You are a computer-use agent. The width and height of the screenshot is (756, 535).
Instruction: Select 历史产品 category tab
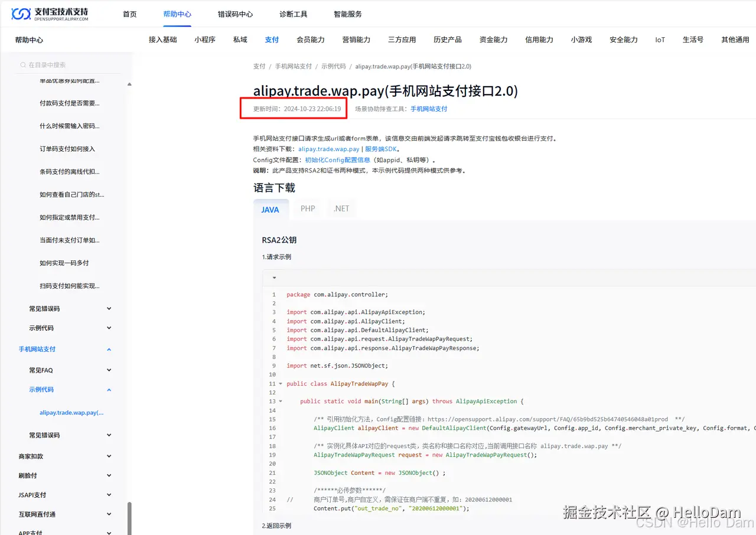point(448,40)
